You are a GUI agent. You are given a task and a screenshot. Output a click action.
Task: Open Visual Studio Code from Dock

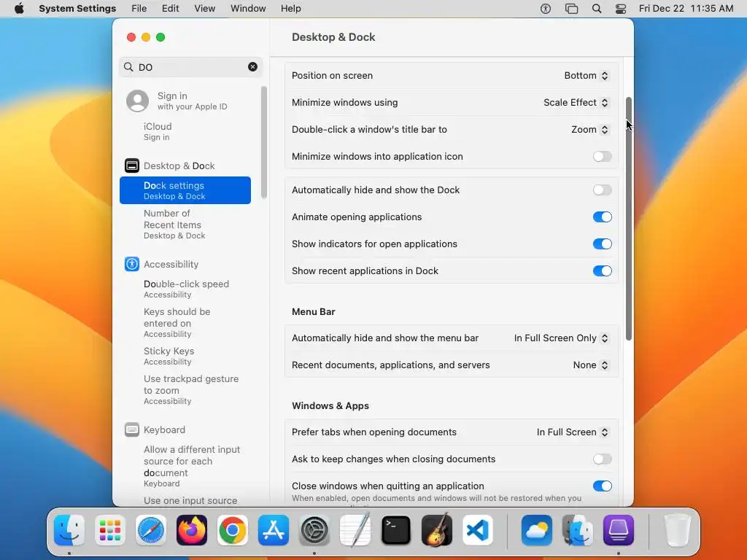click(478, 530)
